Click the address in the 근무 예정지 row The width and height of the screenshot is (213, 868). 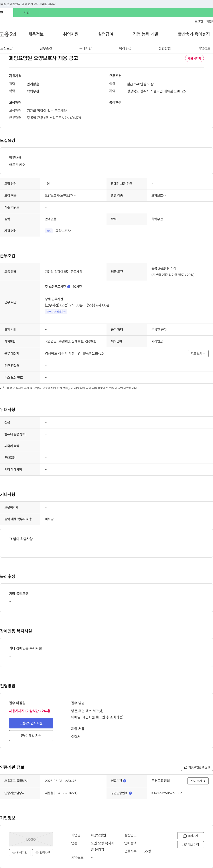pos(74,354)
